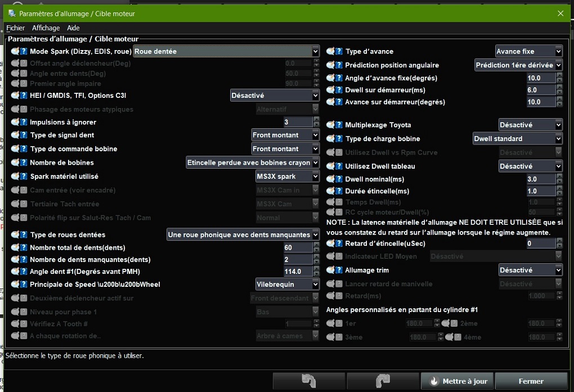Click the help icon for Retard d'étincelle

[339, 243]
